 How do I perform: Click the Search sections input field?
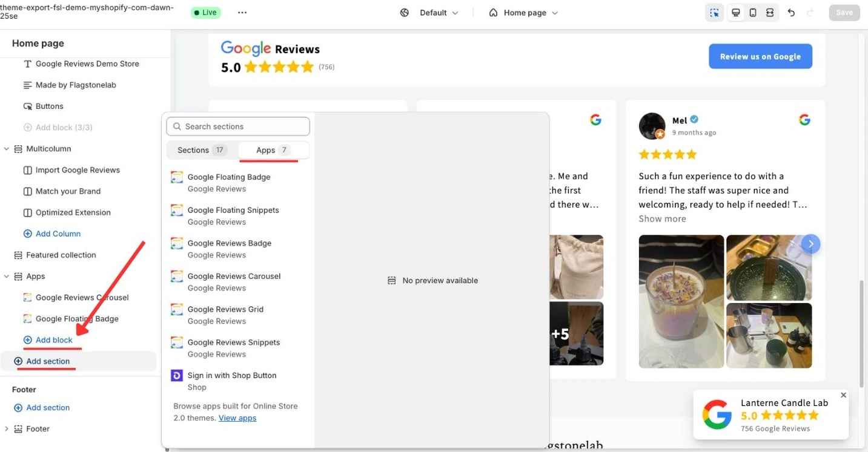click(x=238, y=126)
